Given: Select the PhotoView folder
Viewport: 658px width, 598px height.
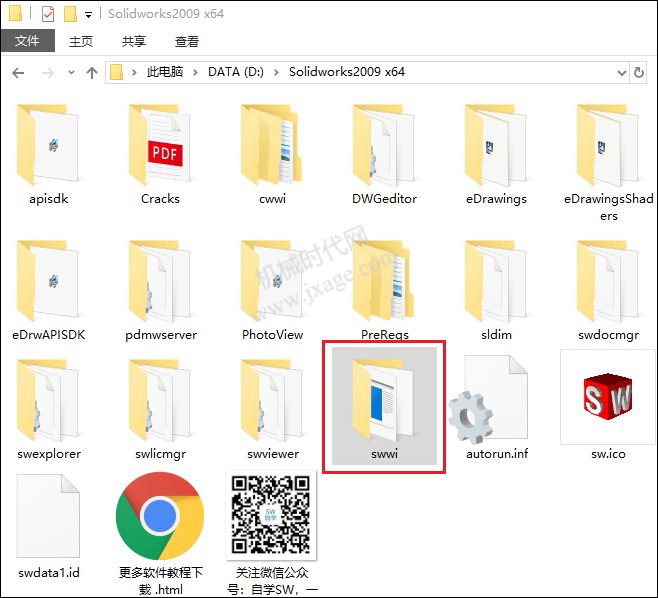Looking at the screenshot, I should click(x=272, y=290).
